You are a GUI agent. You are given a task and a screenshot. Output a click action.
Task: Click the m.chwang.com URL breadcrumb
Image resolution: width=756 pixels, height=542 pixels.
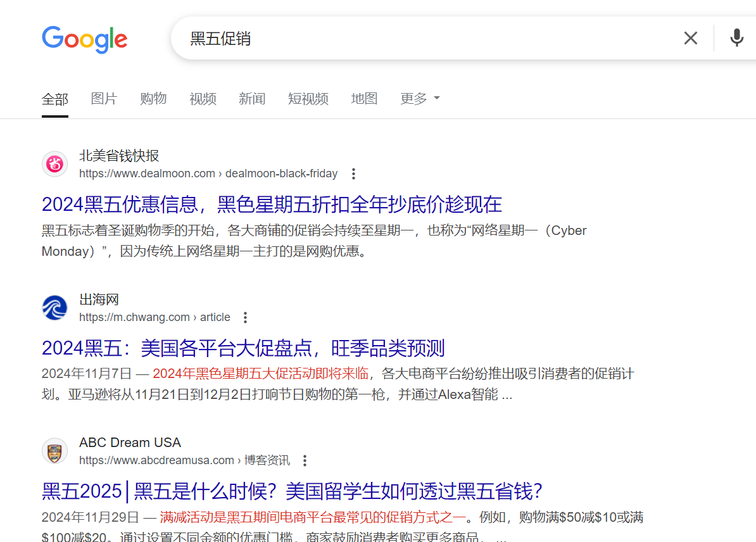[x=154, y=317]
